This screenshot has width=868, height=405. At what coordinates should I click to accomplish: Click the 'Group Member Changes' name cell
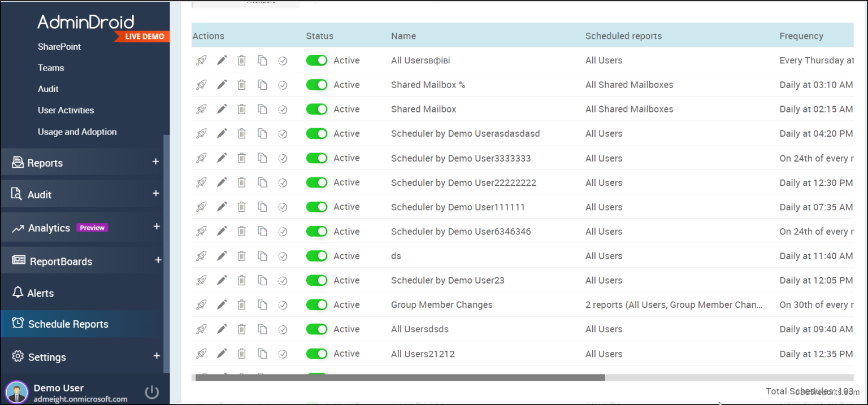(442, 304)
